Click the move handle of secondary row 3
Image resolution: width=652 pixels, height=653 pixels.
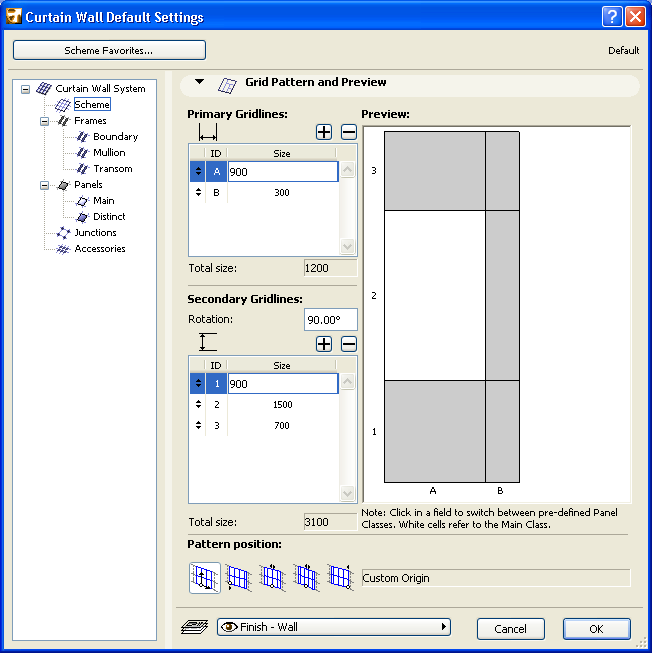tap(198, 425)
